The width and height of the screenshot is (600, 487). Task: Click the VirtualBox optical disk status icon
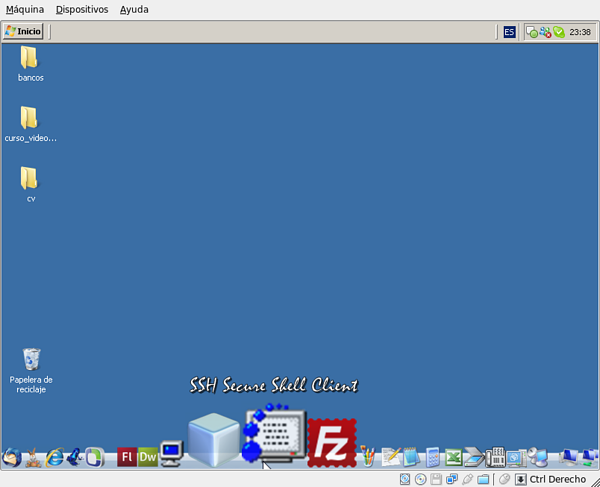point(421,479)
